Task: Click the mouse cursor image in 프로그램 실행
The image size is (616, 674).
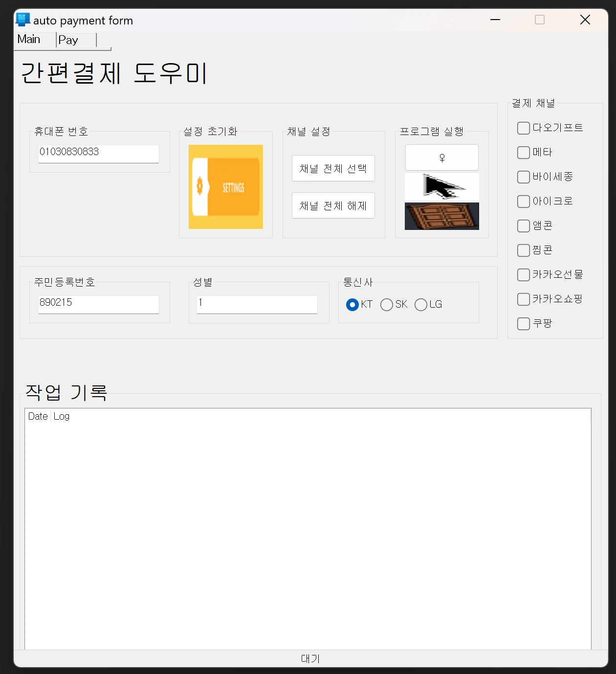Action: point(441,187)
